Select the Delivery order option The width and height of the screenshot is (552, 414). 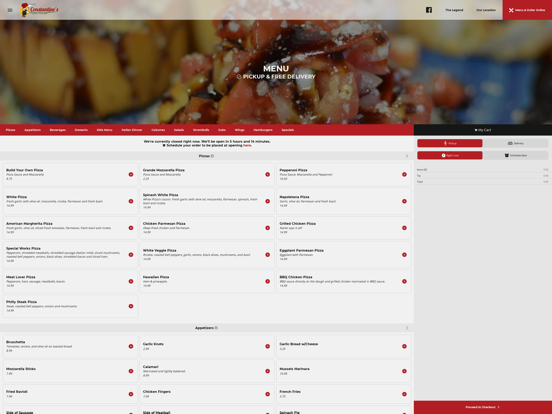(515, 143)
